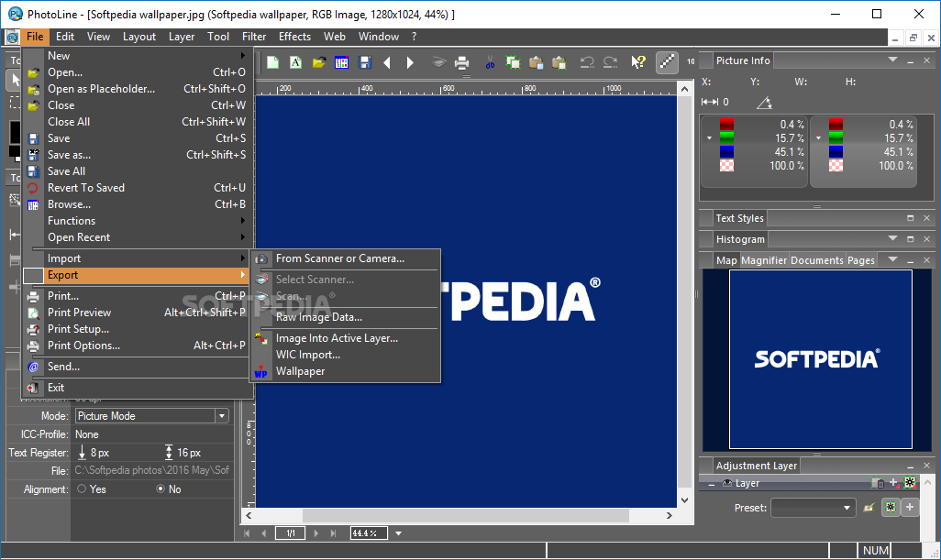Go to next document with right arrow
The width and height of the screenshot is (941, 560).
pos(410,62)
